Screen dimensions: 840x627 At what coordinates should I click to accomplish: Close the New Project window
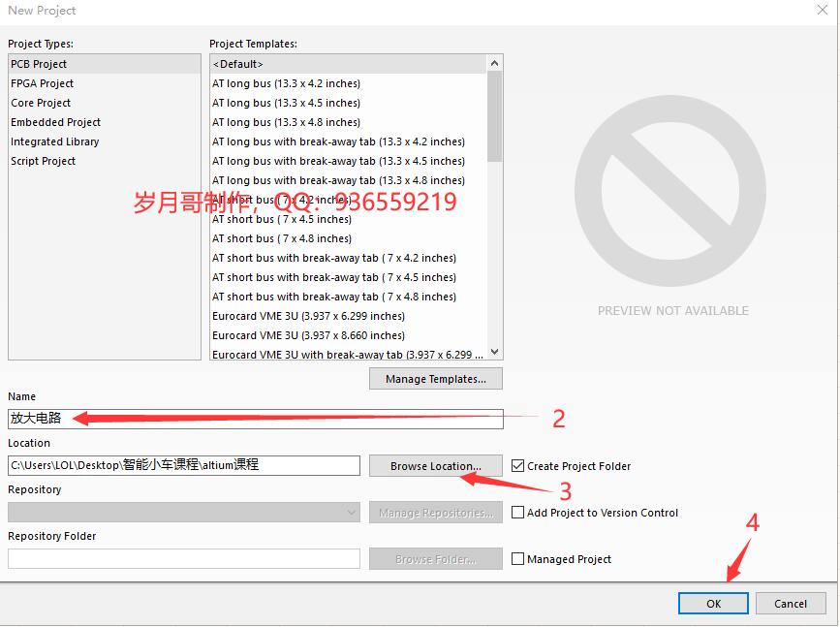823,10
